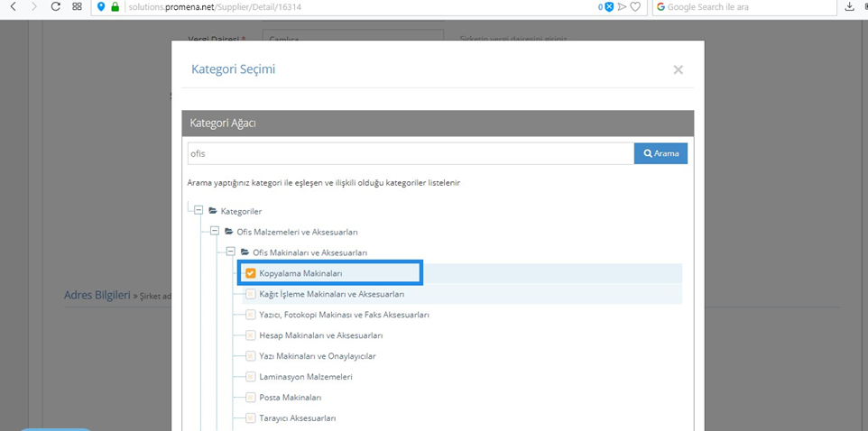Viewport: 868px width, 431px height.
Task: Click the blue ad blocker shield icon
Action: coord(609,6)
